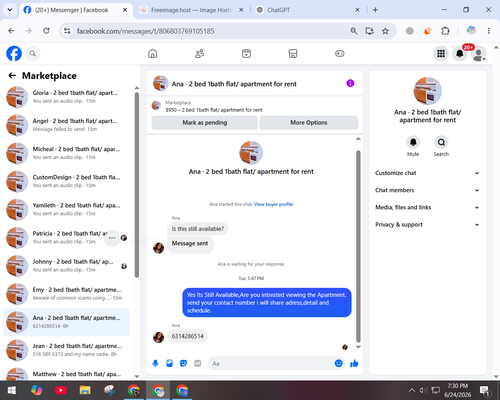
Task: Select the current Ana conversation row
Action: (67, 322)
